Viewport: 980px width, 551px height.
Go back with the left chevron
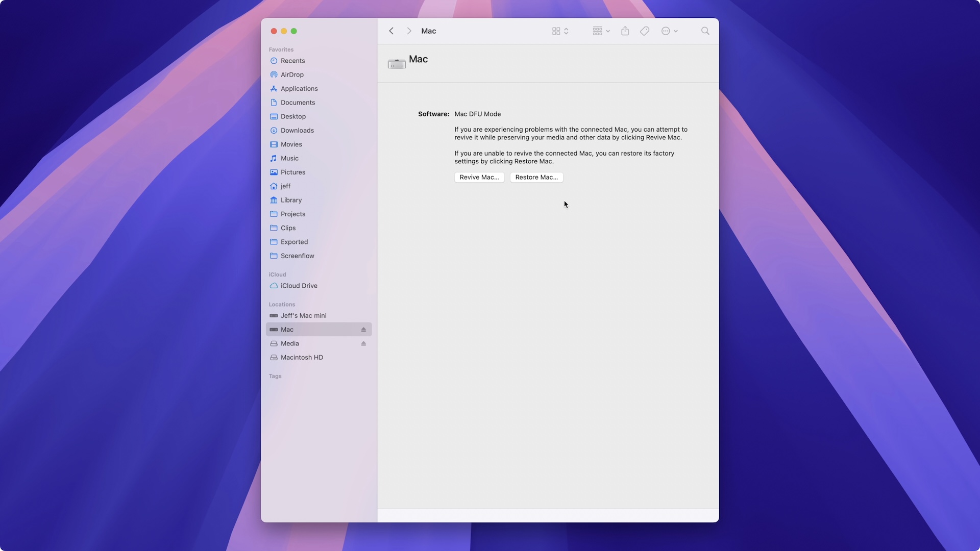click(391, 31)
